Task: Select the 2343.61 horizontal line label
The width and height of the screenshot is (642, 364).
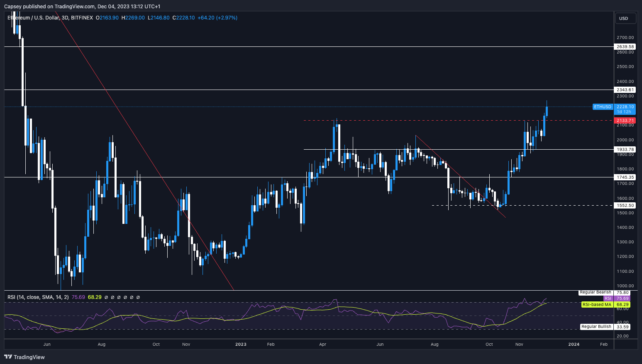Action: click(x=625, y=90)
